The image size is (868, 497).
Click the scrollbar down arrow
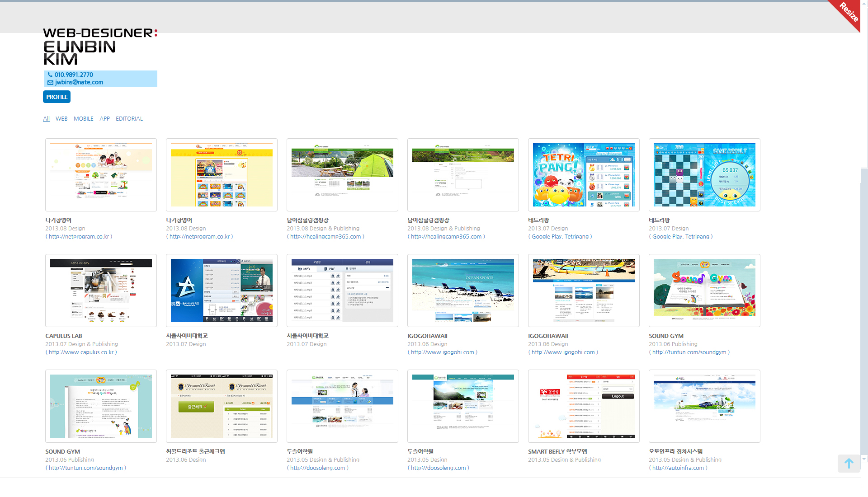pyautogui.click(x=864, y=459)
